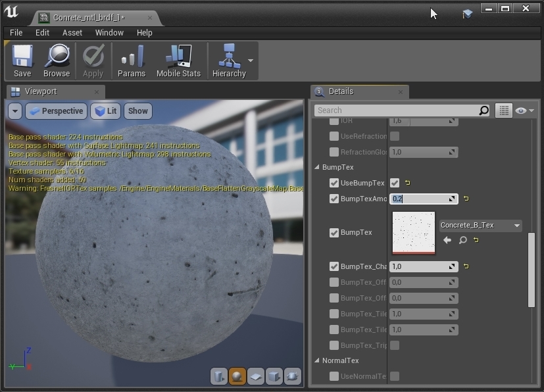Screen dimensions: 544x392
Task: Open the Window menu
Action: click(109, 33)
